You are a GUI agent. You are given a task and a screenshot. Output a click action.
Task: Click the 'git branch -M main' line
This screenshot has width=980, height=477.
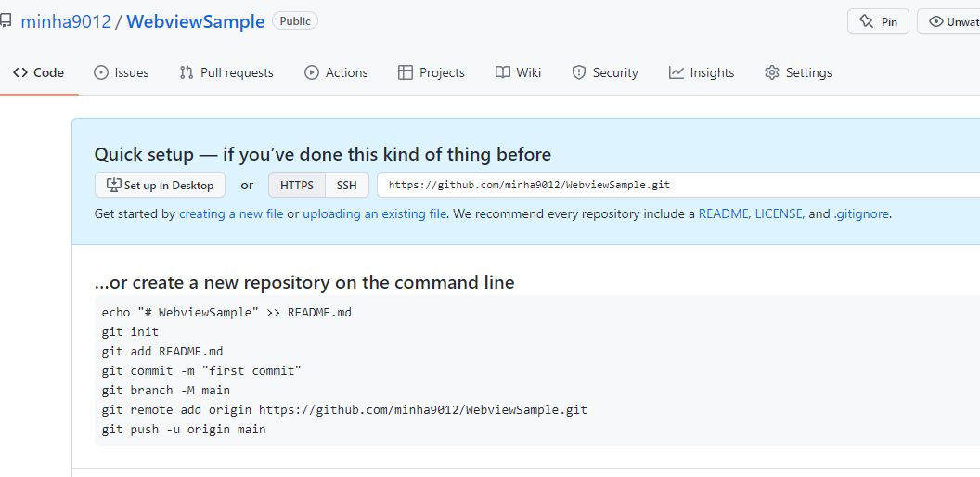(x=165, y=391)
